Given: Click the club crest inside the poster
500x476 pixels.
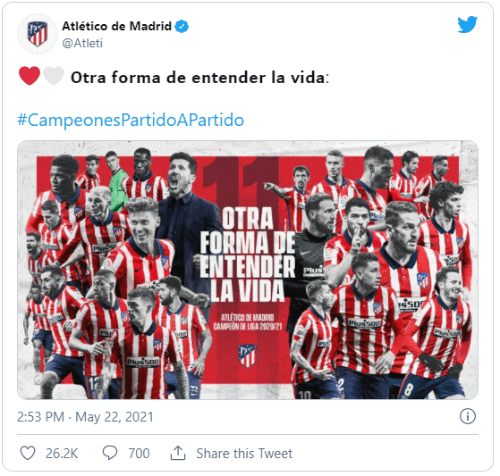Looking at the screenshot, I should click(247, 356).
